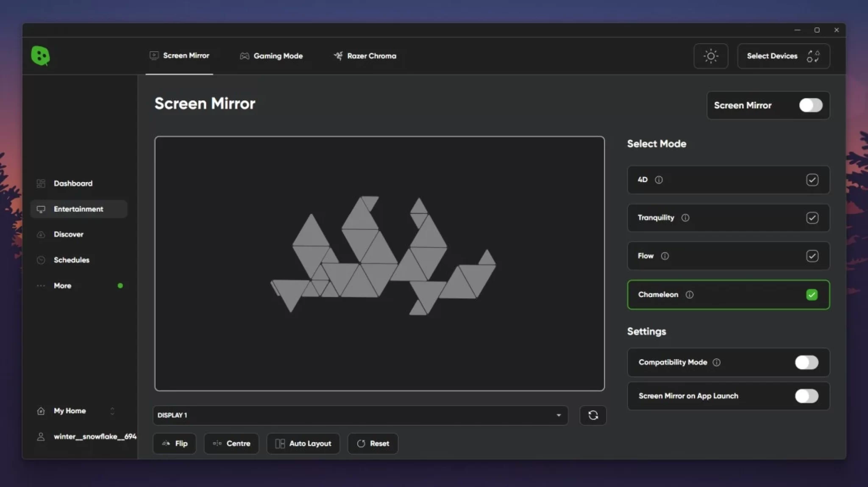The height and width of the screenshot is (487, 868).
Task: Click the info icon beside Tranquility
Action: click(685, 218)
